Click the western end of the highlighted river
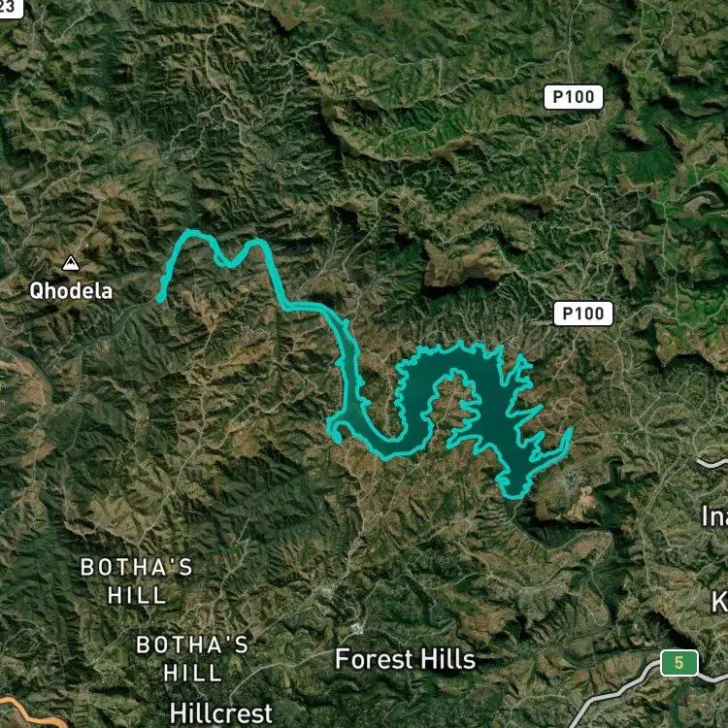The image size is (728, 728). [x=160, y=298]
